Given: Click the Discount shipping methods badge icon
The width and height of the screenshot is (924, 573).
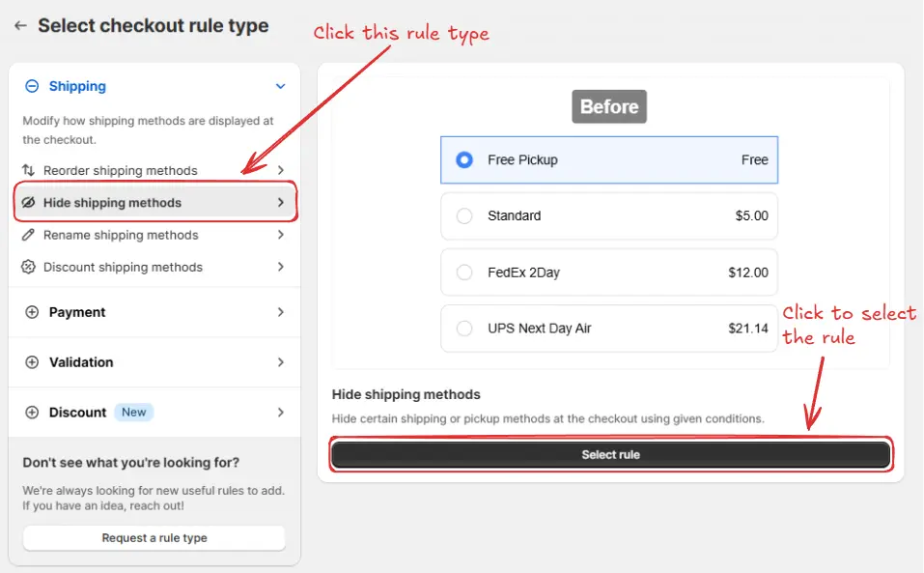Looking at the screenshot, I should click(27, 267).
